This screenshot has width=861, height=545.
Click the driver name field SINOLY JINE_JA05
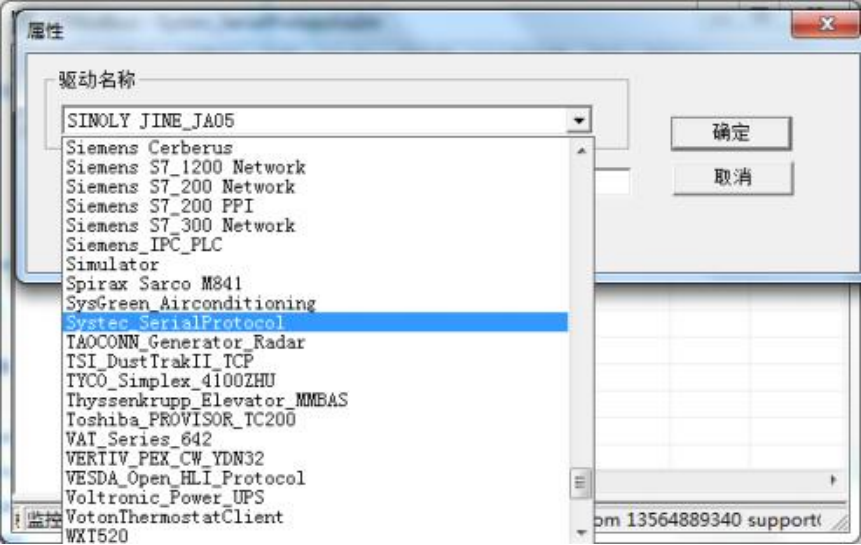click(x=316, y=120)
